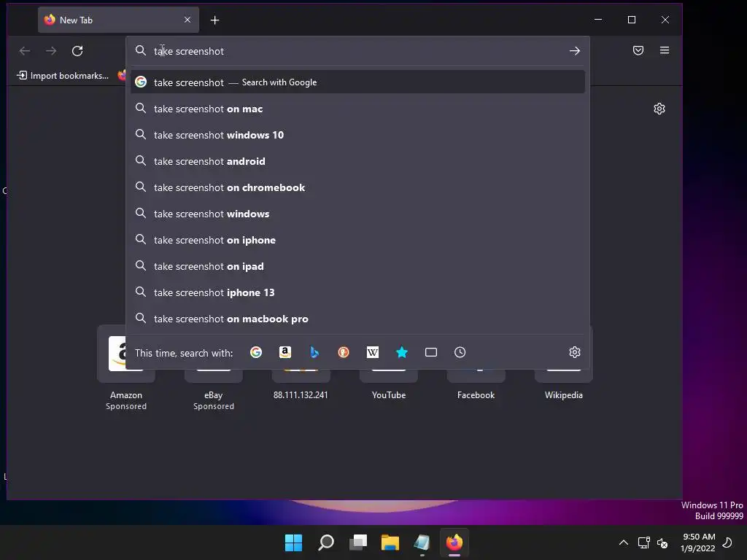Pick suggestion 'take screenshot on iphone'
Screen dimensions: 747x560
click(x=357, y=240)
